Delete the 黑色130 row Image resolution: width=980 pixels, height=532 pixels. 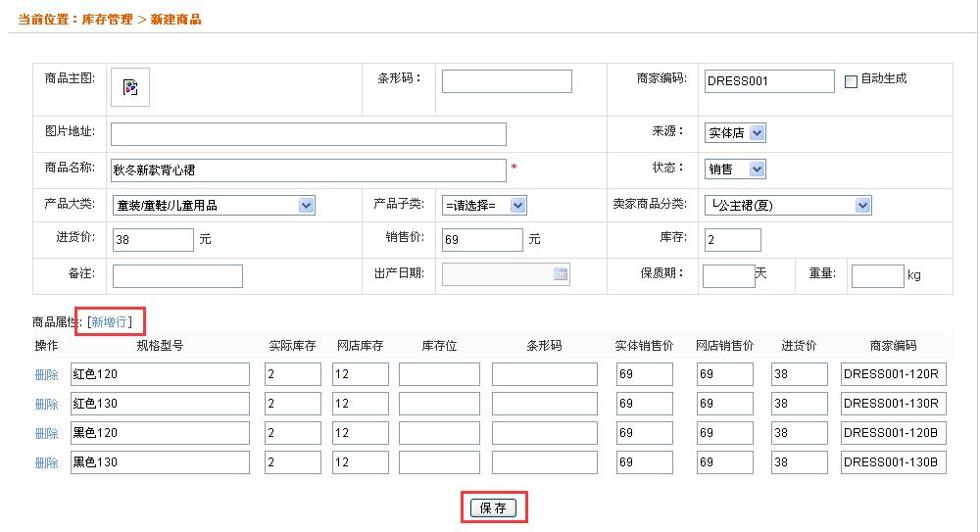(46, 462)
